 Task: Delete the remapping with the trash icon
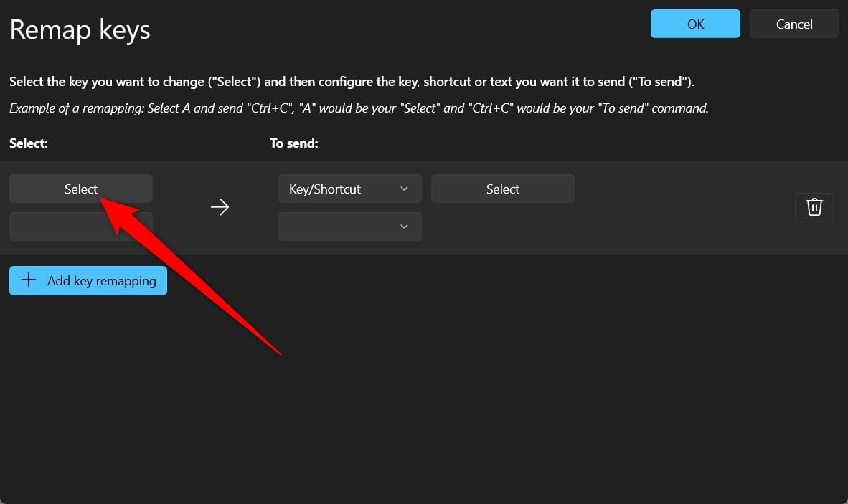coord(814,207)
